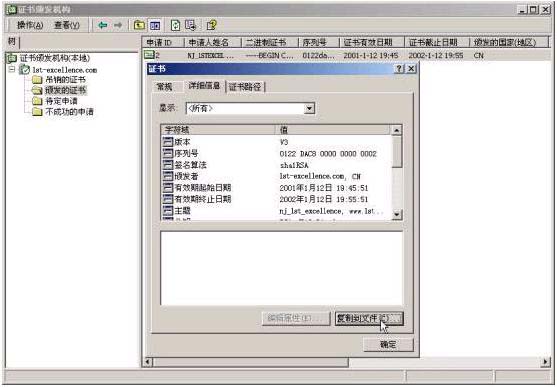
Task: Click the certificate icon for request ID 2
Action: point(149,55)
